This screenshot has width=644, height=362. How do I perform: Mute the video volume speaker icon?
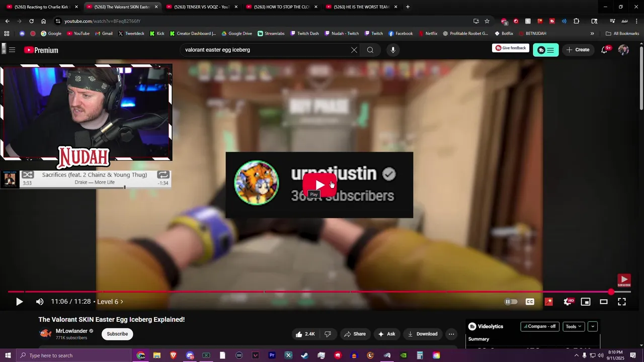point(40,302)
